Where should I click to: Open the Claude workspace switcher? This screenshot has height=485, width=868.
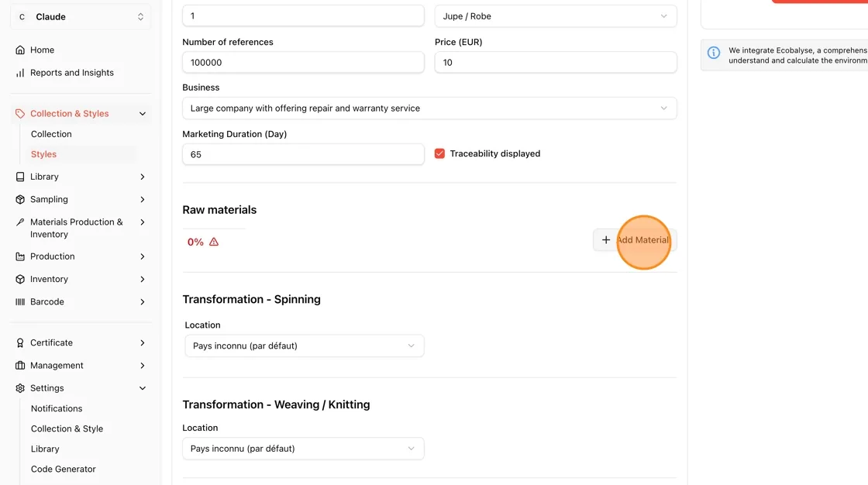click(x=81, y=17)
